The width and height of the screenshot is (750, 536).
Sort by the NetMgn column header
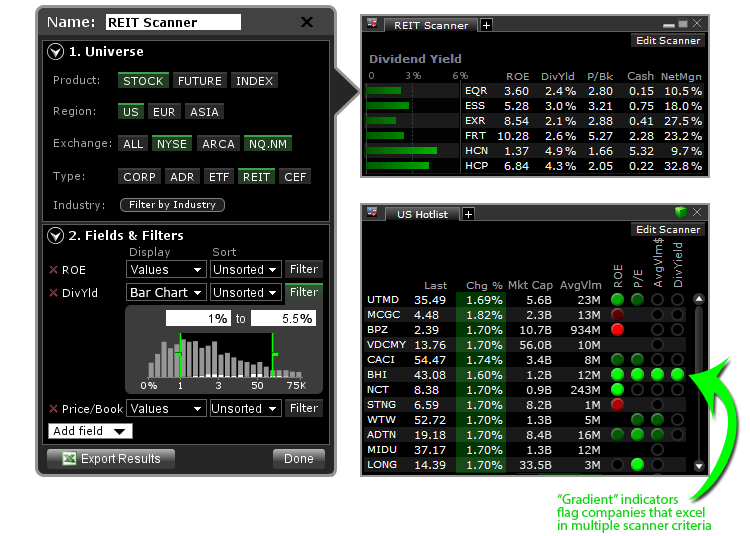[x=681, y=77]
